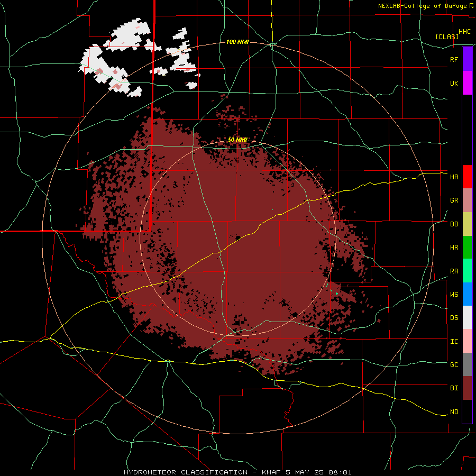
Task: Click the dark green HR legend swatch
Action: pyautogui.click(x=467, y=248)
